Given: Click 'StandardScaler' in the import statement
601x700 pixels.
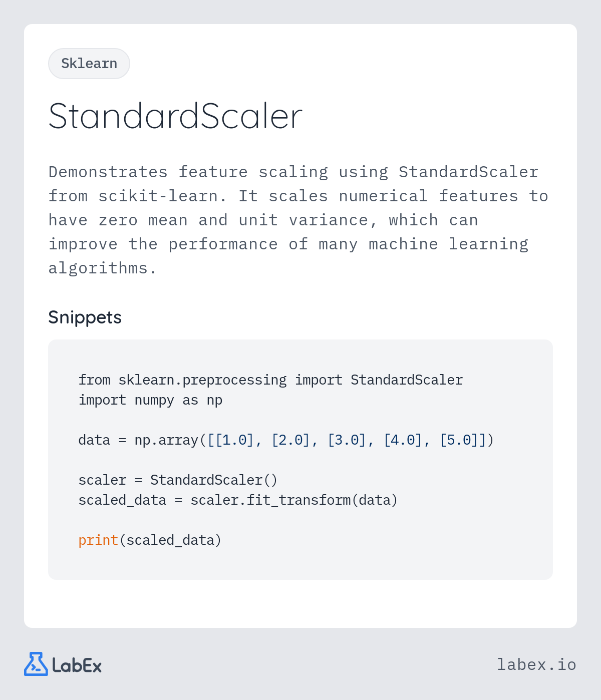Looking at the screenshot, I should coord(407,380).
